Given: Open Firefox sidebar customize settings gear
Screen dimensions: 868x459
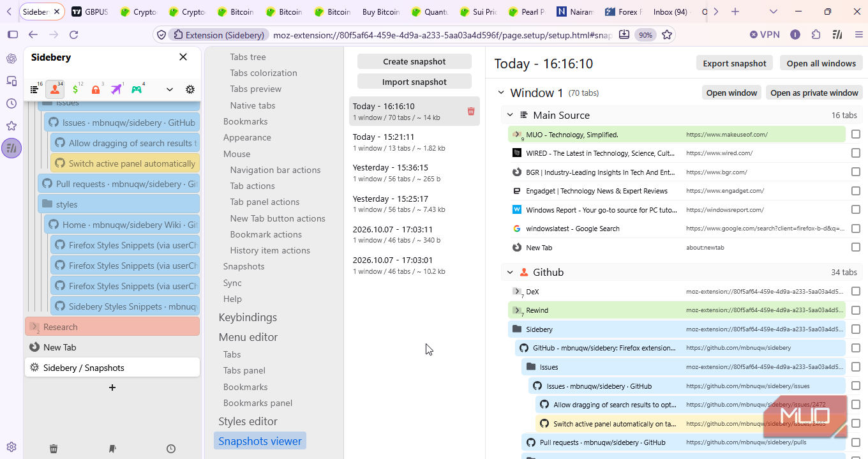Looking at the screenshot, I should pos(11,447).
